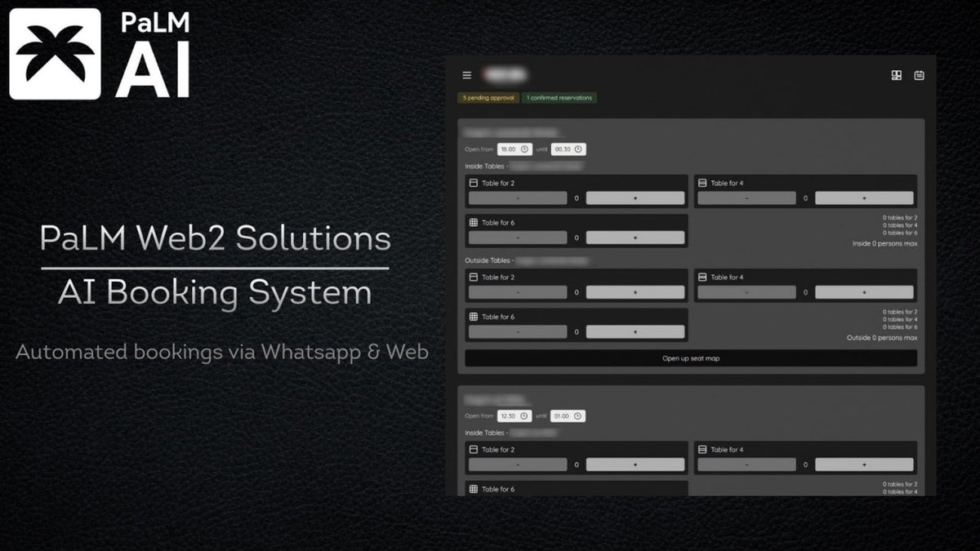Image resolution: width=980 pixels, height=551 pixels.
Task: Increase outside Table for 6 count
Action: point(635,332)
